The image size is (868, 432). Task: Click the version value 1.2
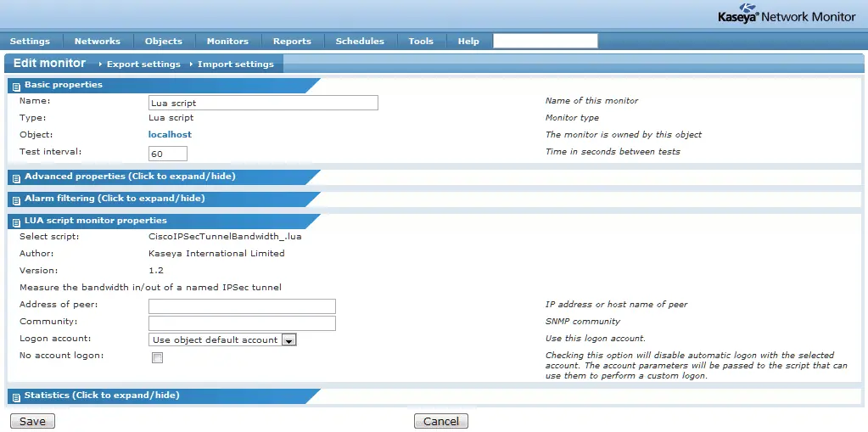click(156, 270)
